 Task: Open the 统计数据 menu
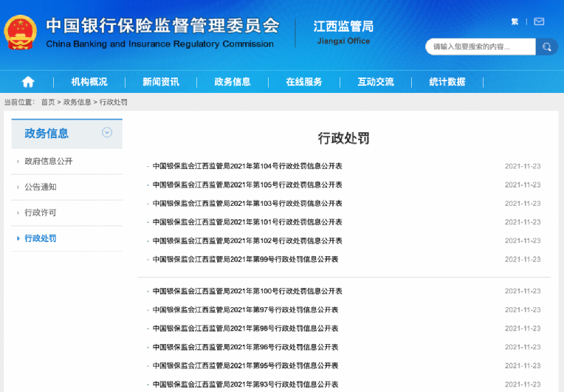(447, 82)
